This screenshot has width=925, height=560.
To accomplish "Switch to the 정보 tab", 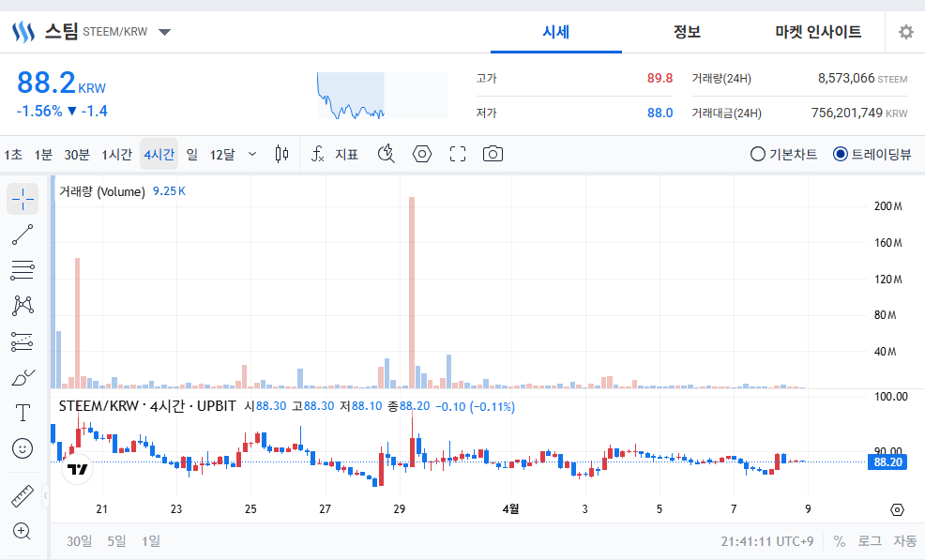I will tap(688, 32).
